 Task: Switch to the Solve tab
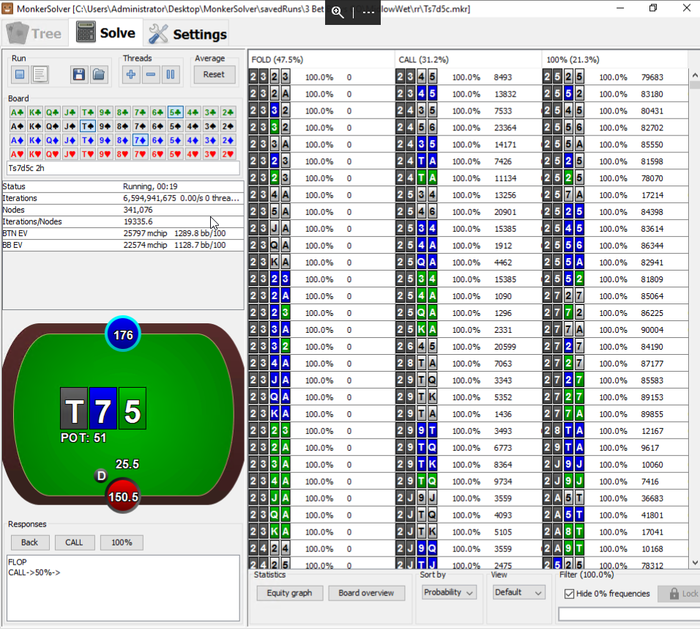pyautogui.click(x=106, y=33)
